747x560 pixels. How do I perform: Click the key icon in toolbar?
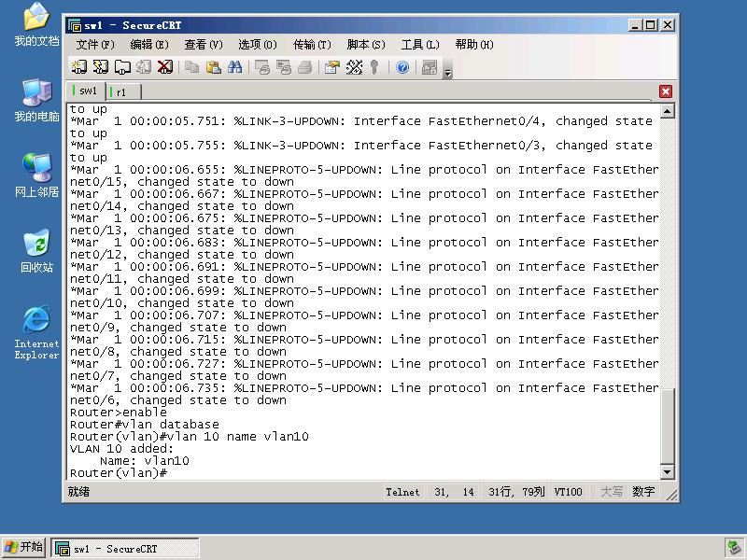(374, 67)
